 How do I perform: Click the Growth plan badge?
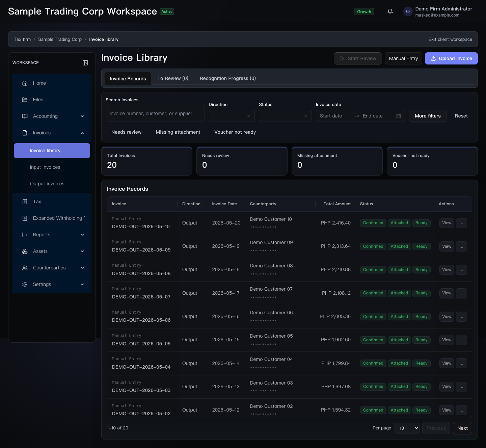364,11
